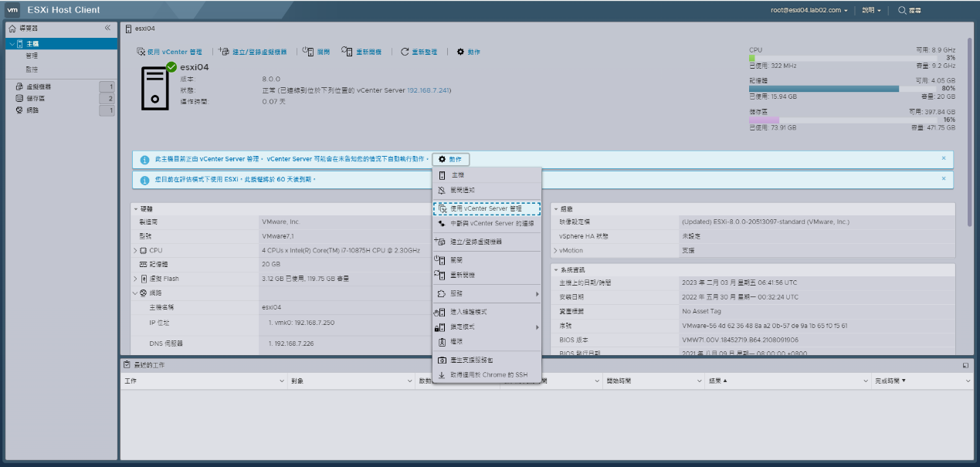980x467 pixels.
Task: Open 對象 column filter dropdown
Action: 411,381
